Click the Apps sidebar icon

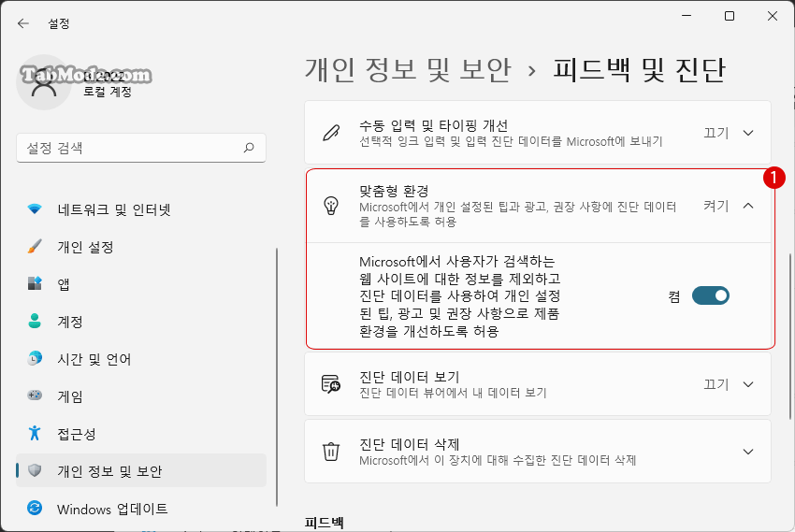(x=35, y=283)
